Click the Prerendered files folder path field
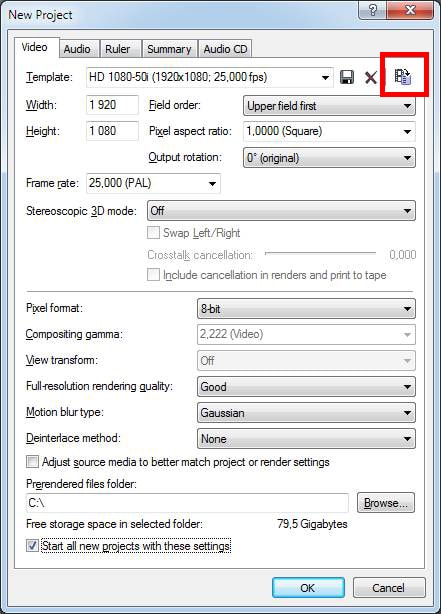 point(187,503)
